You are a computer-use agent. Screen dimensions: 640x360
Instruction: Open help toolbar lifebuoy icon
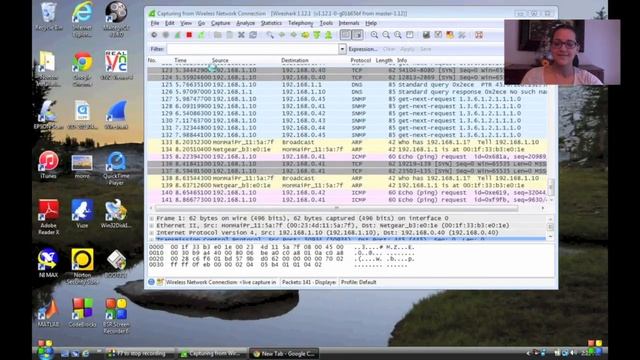point(479,35)
